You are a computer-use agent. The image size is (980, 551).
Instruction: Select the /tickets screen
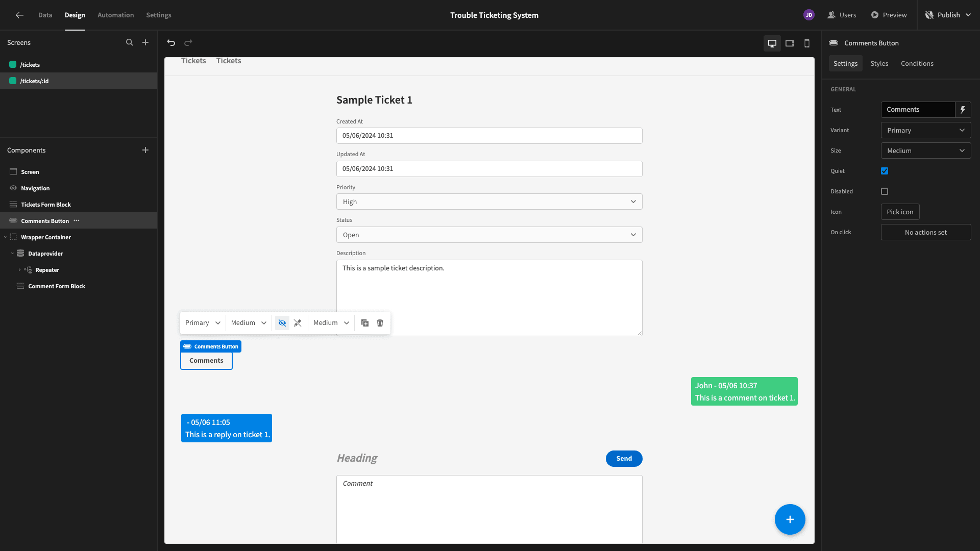79,65
